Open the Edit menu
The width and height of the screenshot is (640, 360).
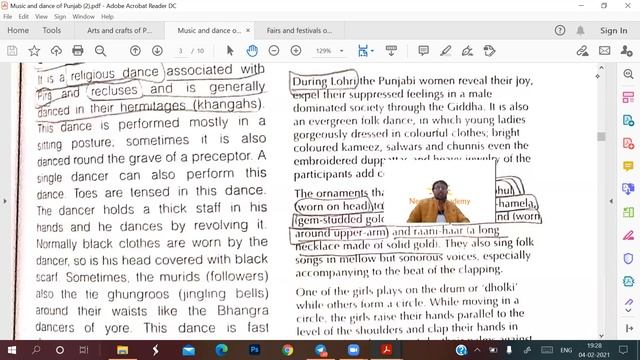pyautogui.click(x=23, y=17)
